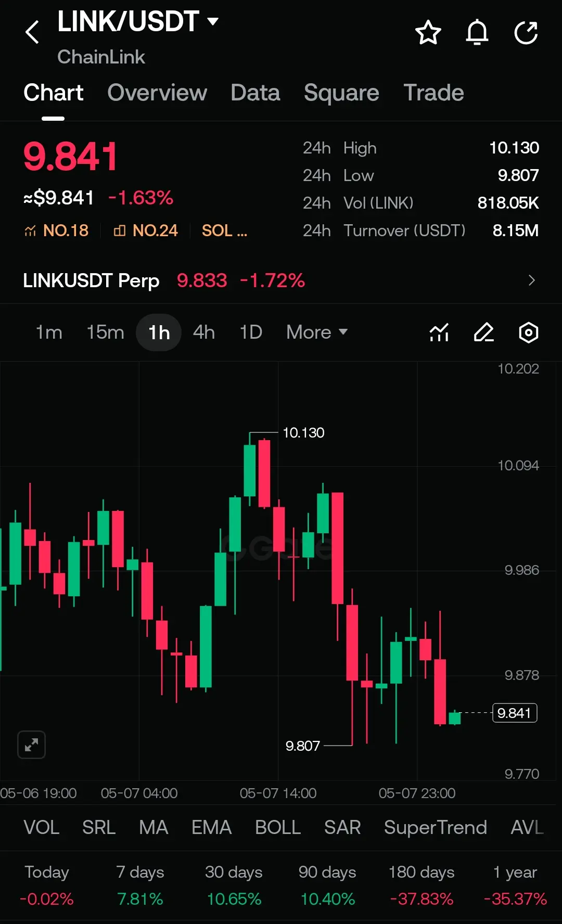Tap the -1.63% change value
The width and height of the screenshot is (562, 924).
(x=140, y=198)
